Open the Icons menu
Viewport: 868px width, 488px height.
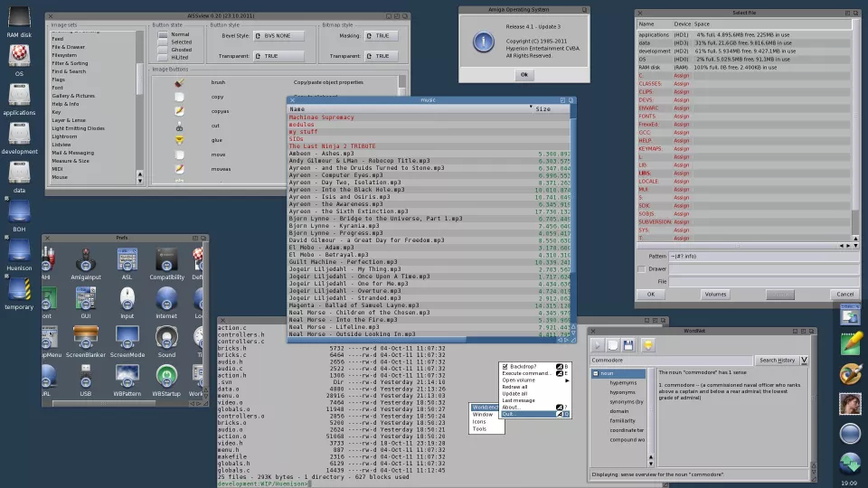[479, 422]
